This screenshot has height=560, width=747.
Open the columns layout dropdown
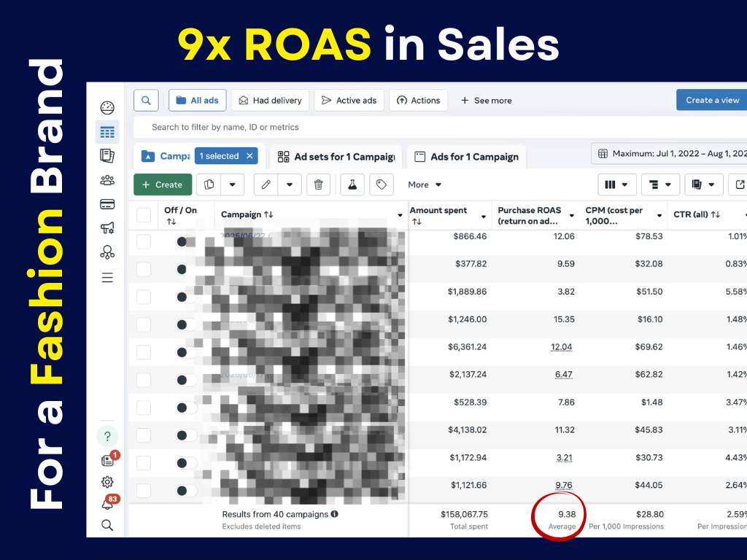coord(617,184)
